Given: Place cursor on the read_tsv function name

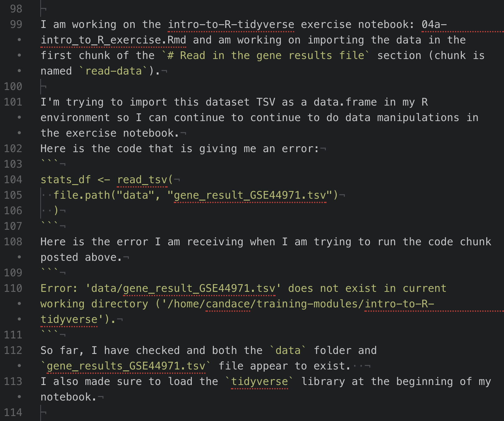Looking at the screenshot, I should (142, 179).
